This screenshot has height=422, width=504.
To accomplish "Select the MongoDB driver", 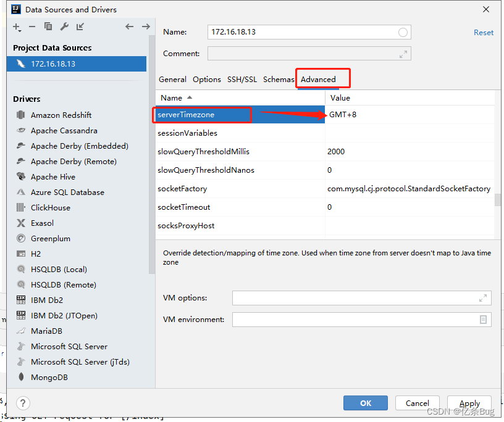I will 49,377.
